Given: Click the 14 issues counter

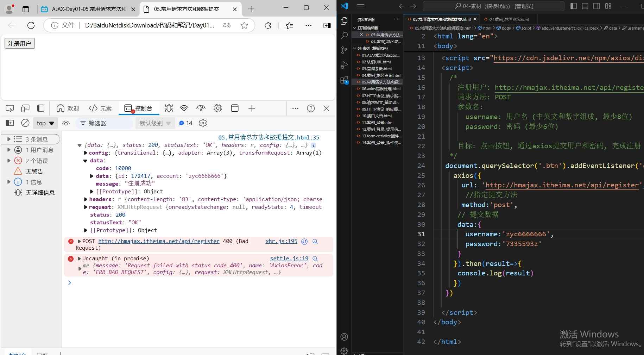Looking at the screenshot, I should (186, 123).
